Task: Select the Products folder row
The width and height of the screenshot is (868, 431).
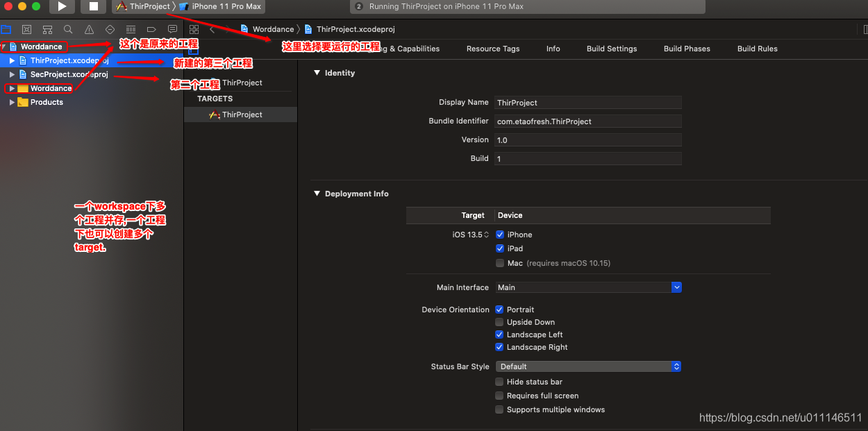Action: point(92,102)
